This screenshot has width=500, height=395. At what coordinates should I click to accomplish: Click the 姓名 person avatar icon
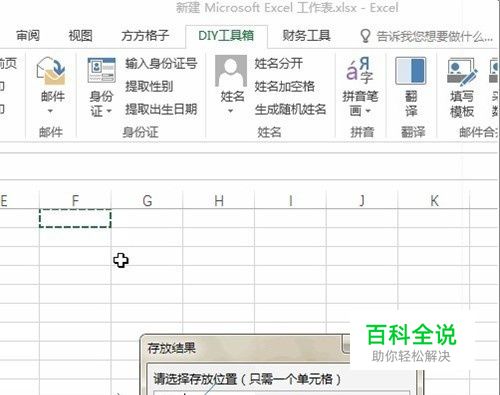[x=231, y=71]
